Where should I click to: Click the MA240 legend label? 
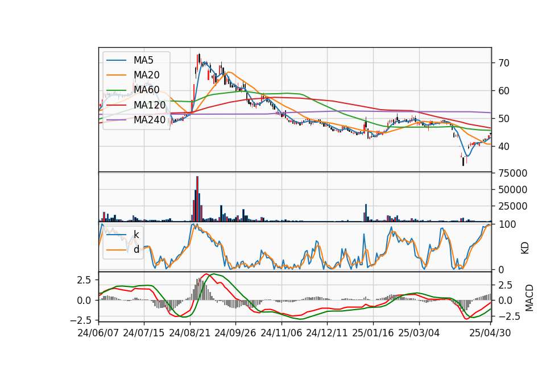150,120
